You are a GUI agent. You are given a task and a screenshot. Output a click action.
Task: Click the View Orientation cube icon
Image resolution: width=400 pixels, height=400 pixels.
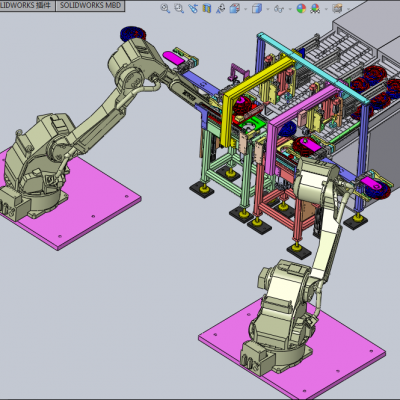tap(235, 8)
